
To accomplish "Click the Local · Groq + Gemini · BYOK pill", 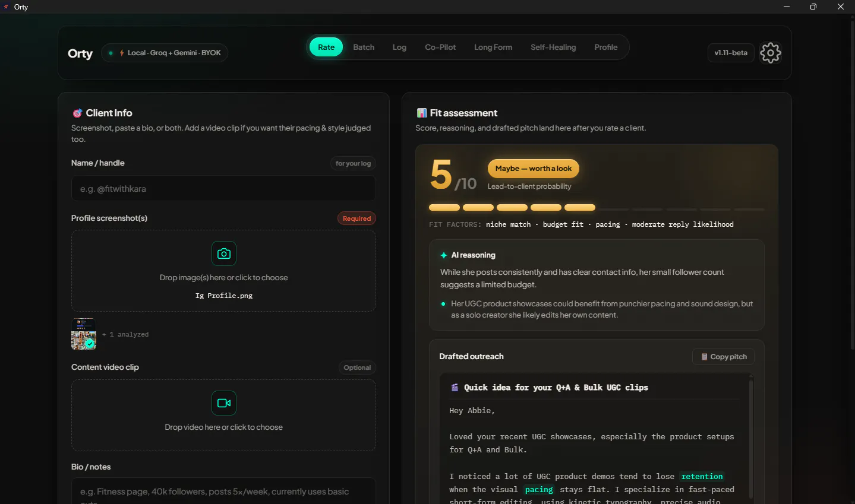I will (x=165, y=53).
